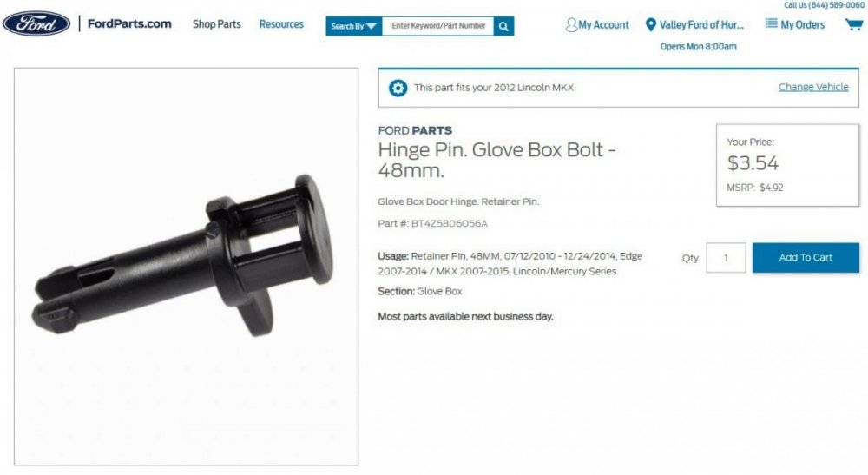Click the hinge pin product image
Viewport: 868px width, 475px height.
tap(186, 267)
